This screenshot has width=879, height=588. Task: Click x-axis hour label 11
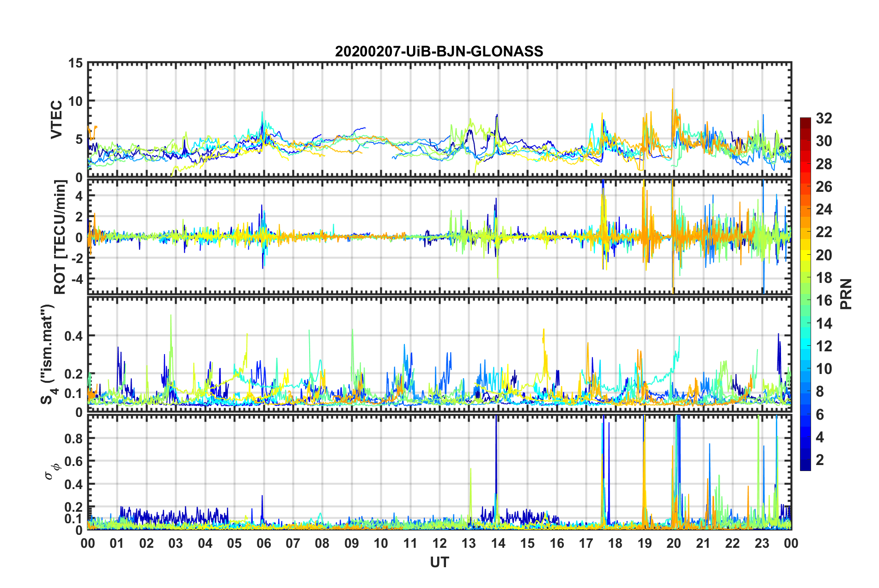click(x=410, y=543)
